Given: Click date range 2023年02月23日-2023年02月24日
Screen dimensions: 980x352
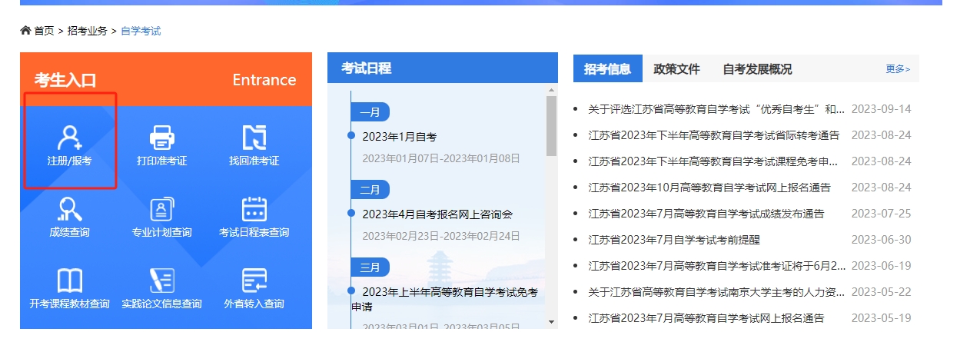Looking at the screenshot, I should (441, 236).
